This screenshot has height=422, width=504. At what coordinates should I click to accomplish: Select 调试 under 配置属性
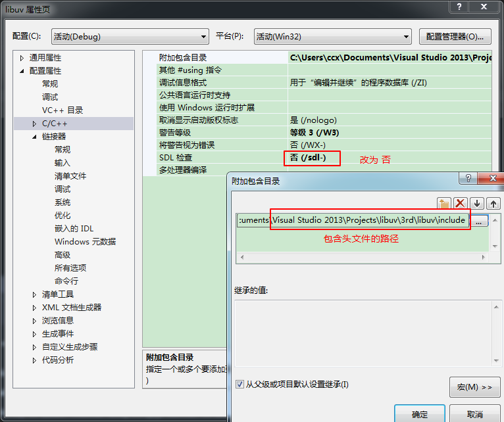[50, 97]
